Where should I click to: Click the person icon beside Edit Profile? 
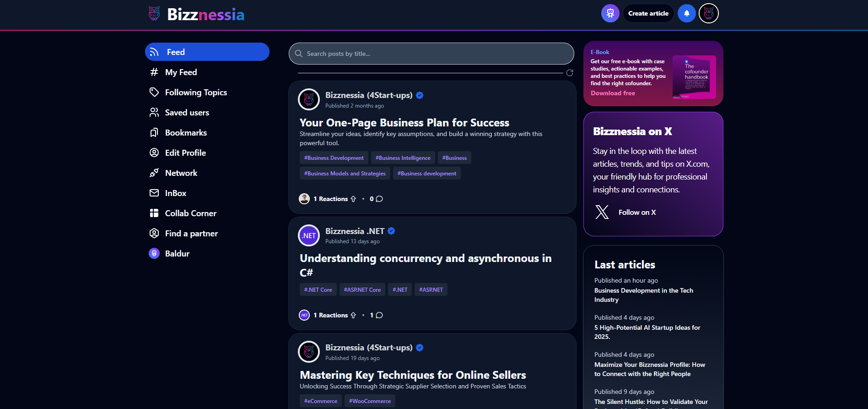tap(154, 153)
